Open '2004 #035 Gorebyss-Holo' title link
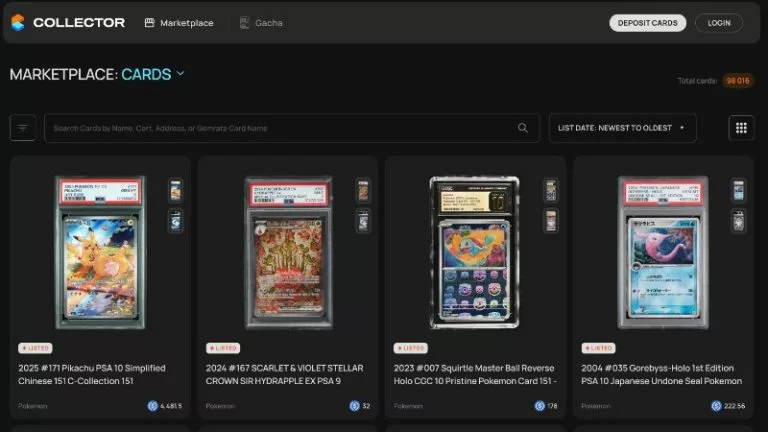 pyautogui.click(x=662, y=374)
